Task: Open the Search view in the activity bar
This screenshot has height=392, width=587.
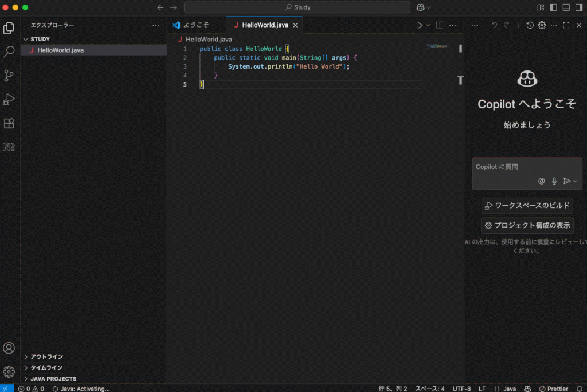Action: pyautogui.click(x=9, y=52)
